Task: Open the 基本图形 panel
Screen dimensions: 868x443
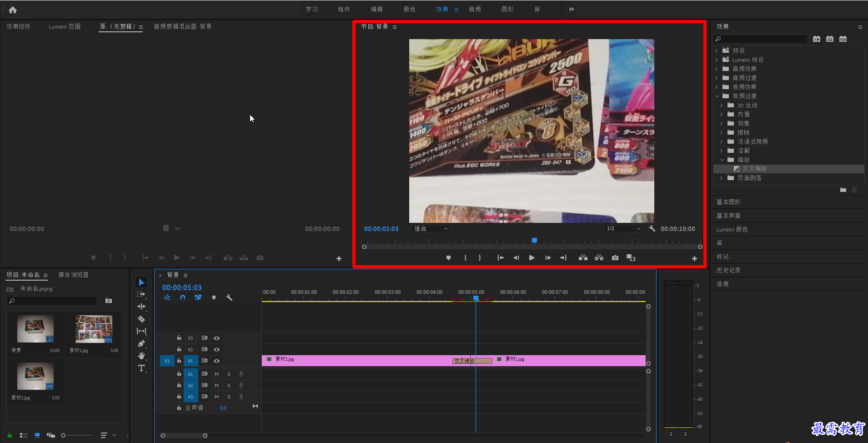Action: tap(728, 202)
